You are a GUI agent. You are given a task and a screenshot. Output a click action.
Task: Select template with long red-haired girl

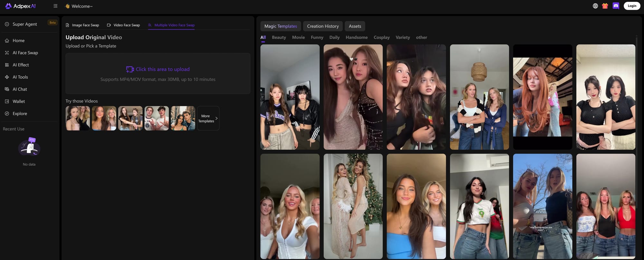543,97
